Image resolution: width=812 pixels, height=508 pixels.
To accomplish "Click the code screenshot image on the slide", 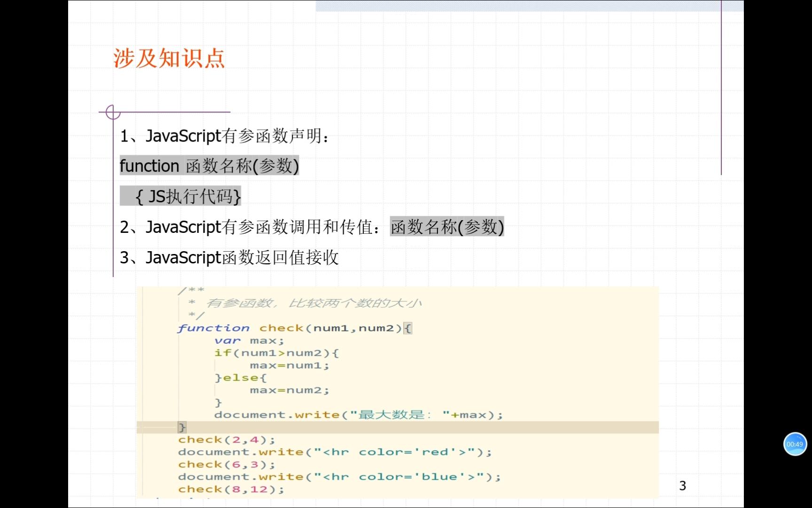I will (x=398, y=392).
